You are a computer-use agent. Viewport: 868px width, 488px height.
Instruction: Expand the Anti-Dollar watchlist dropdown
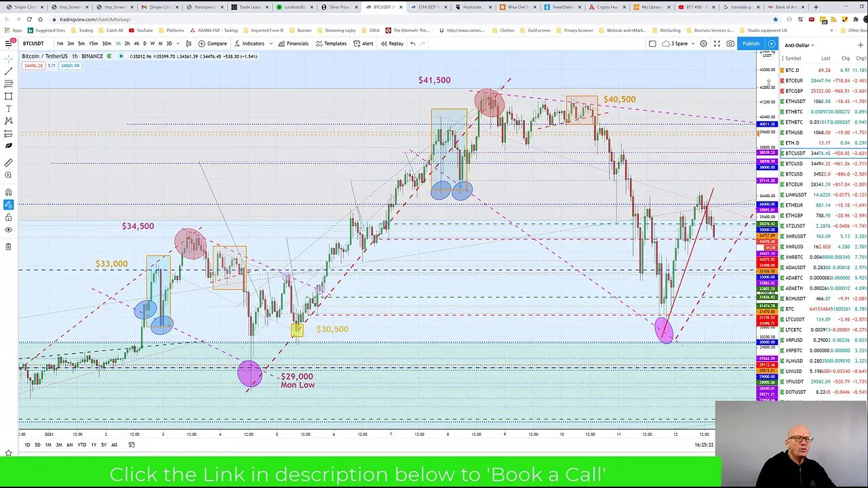pyautogui.click(x=812, y=45)
